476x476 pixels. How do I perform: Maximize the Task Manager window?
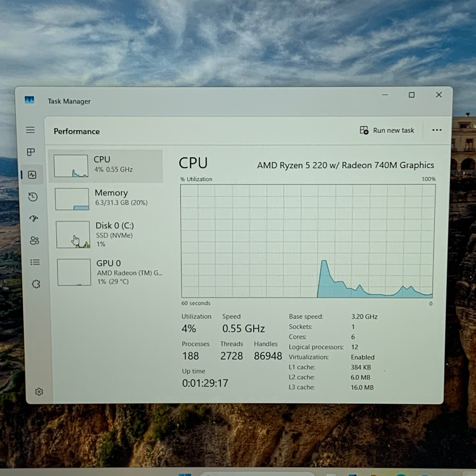click(x=411, y=95)
